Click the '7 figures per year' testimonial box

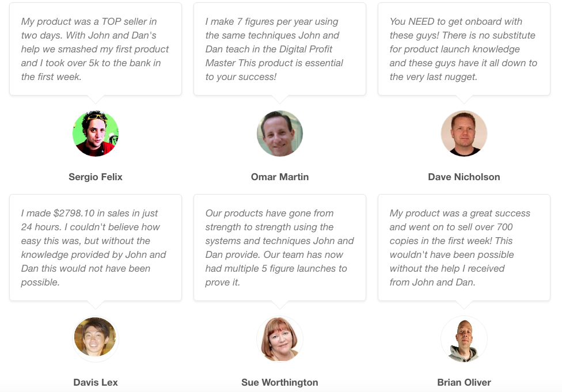pos(280,49)
